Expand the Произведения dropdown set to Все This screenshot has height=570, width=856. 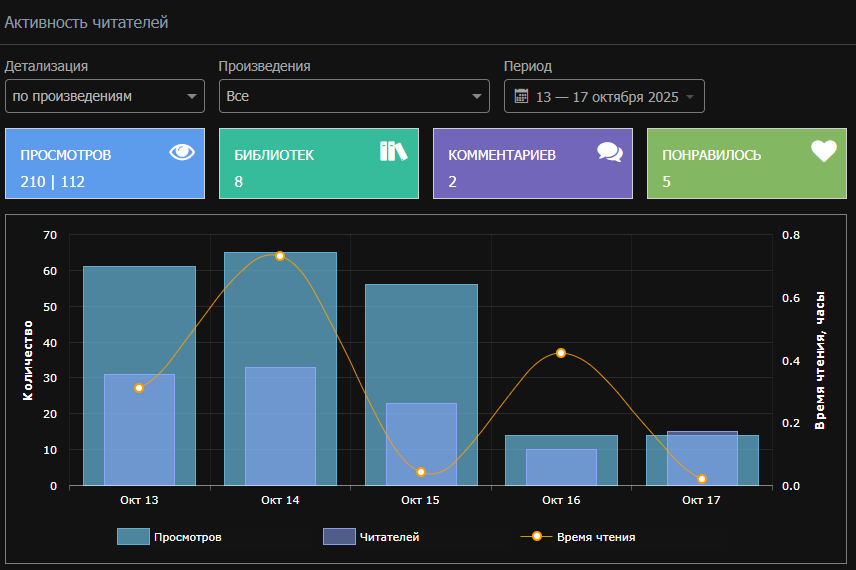(x=354, y=96)
